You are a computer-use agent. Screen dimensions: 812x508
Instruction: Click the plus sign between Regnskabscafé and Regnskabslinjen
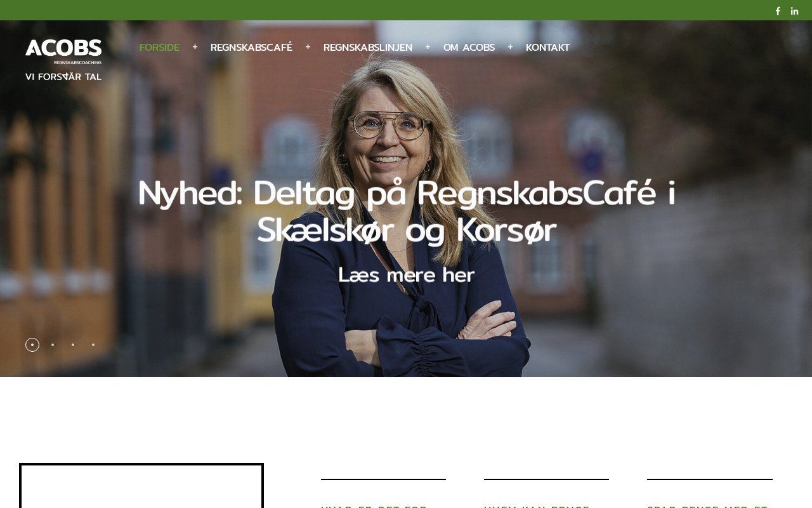308,46
